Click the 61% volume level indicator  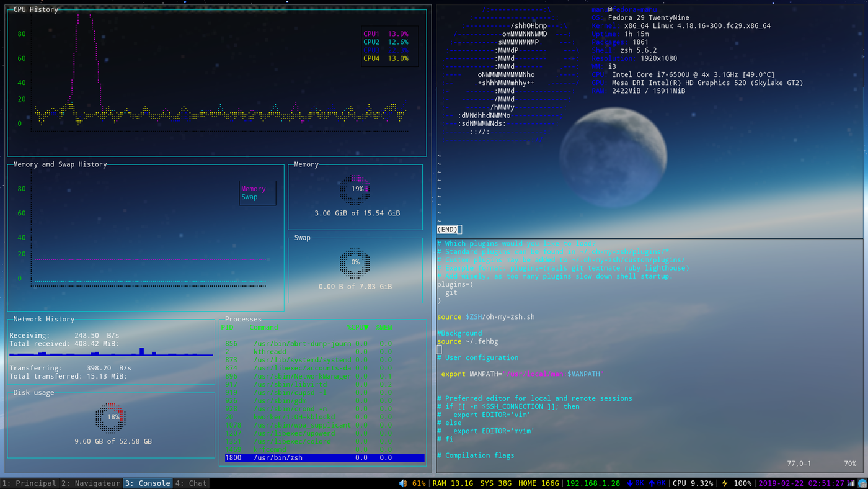(419, 483)
